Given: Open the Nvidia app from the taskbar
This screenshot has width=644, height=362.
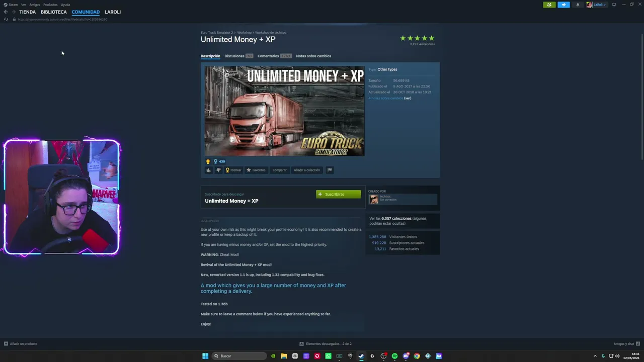Looking at the screenshot, I should point(273,356).
